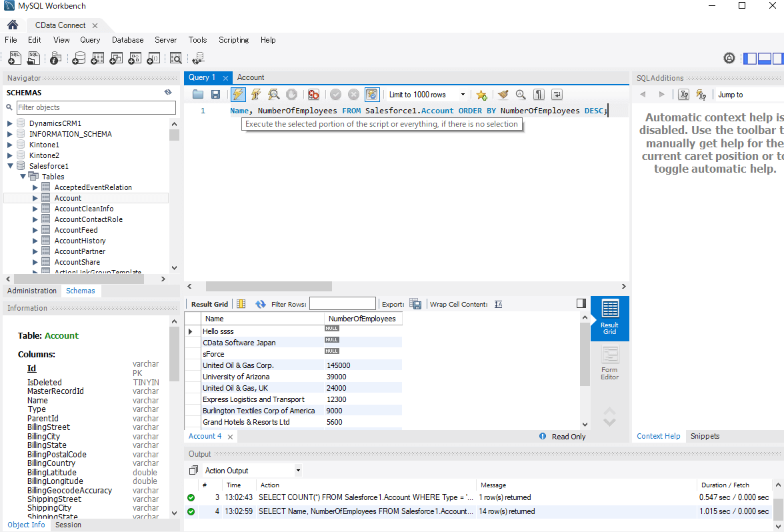
Task: Click Reconnect to DBMS toolbar icon
Action: click(197, 59)
